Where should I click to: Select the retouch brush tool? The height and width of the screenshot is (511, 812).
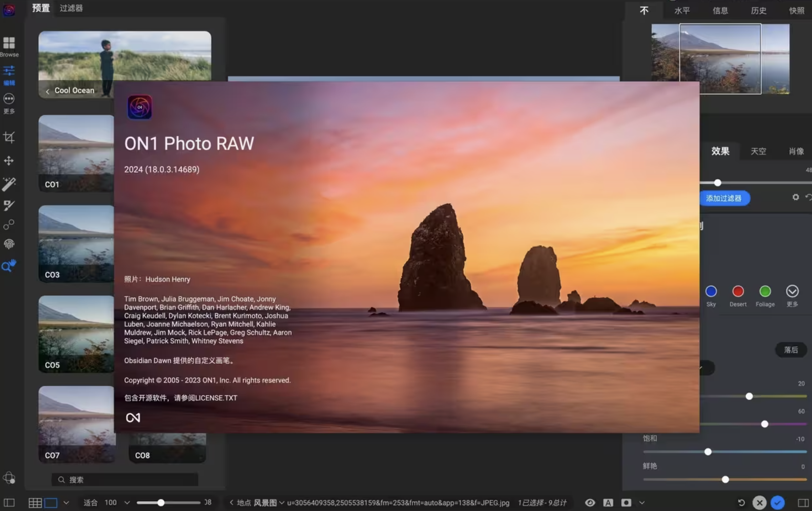coord(9,205)
